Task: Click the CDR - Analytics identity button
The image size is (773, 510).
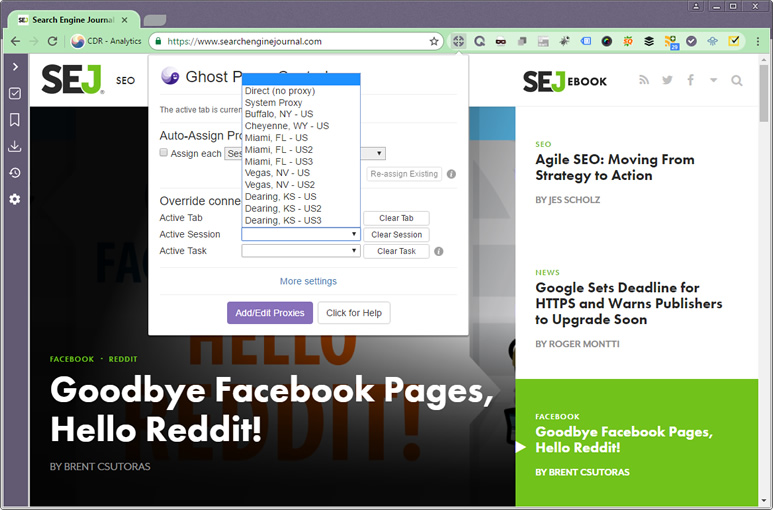Action: point(106,41)
